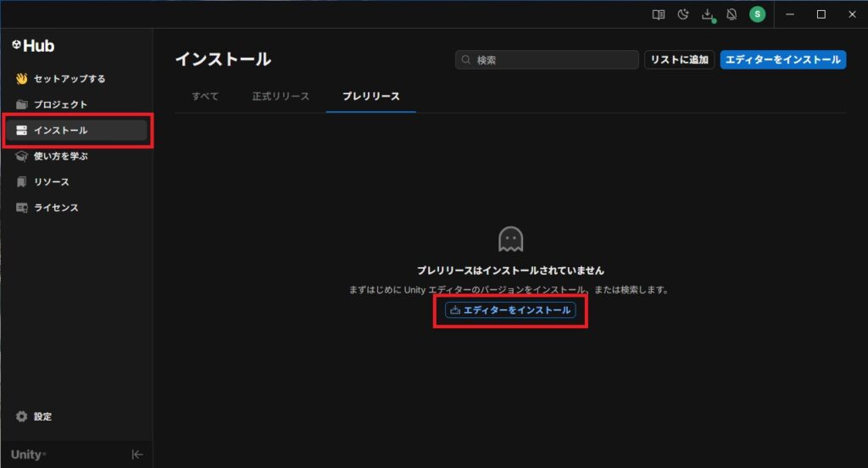The image size is (868, 468).
Task: Click the outlined エディターをインストール button in center
Action: coord(510,310)
